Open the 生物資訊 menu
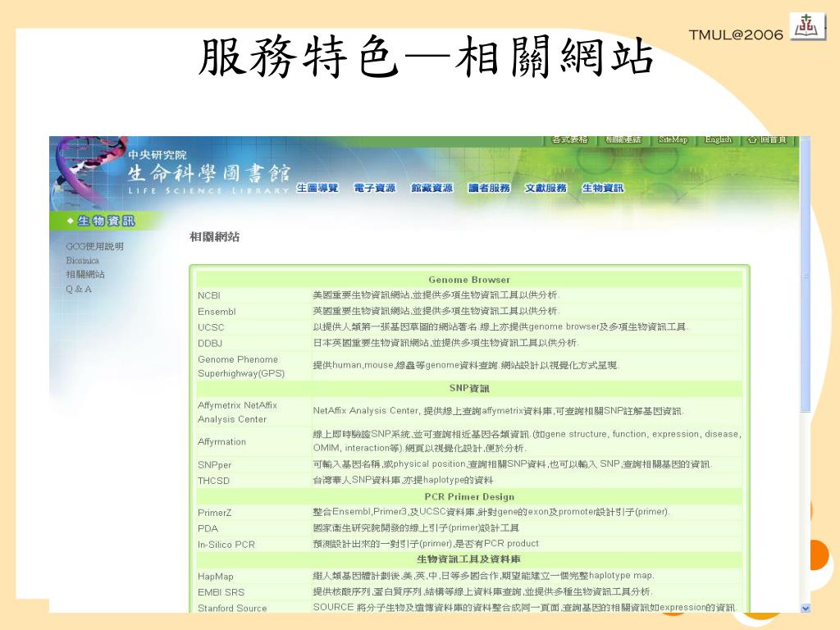The width and height of the screenshot is (840, 630). click(x=603, y=188)
